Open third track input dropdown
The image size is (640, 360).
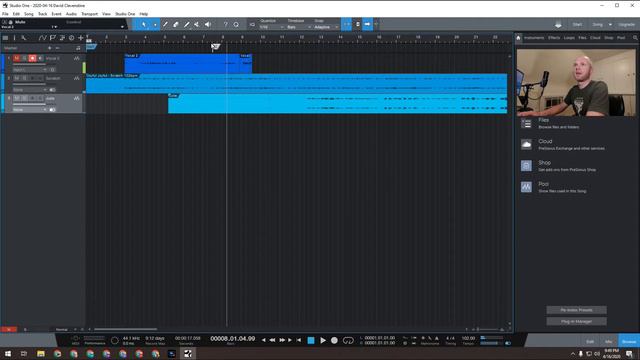pos(30,110)
